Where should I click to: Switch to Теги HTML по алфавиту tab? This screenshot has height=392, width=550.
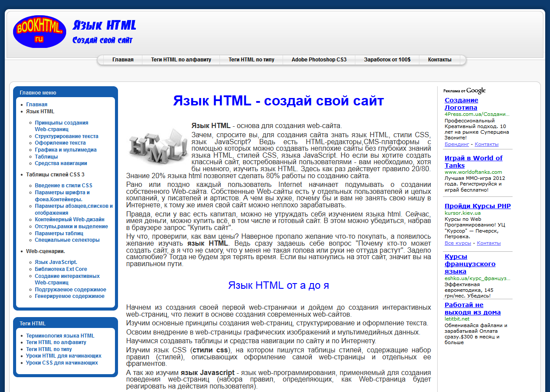180,60
